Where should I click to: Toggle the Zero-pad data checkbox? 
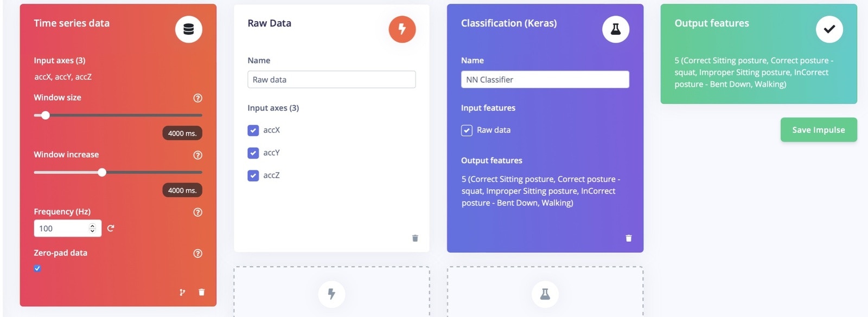pos(37,268)
